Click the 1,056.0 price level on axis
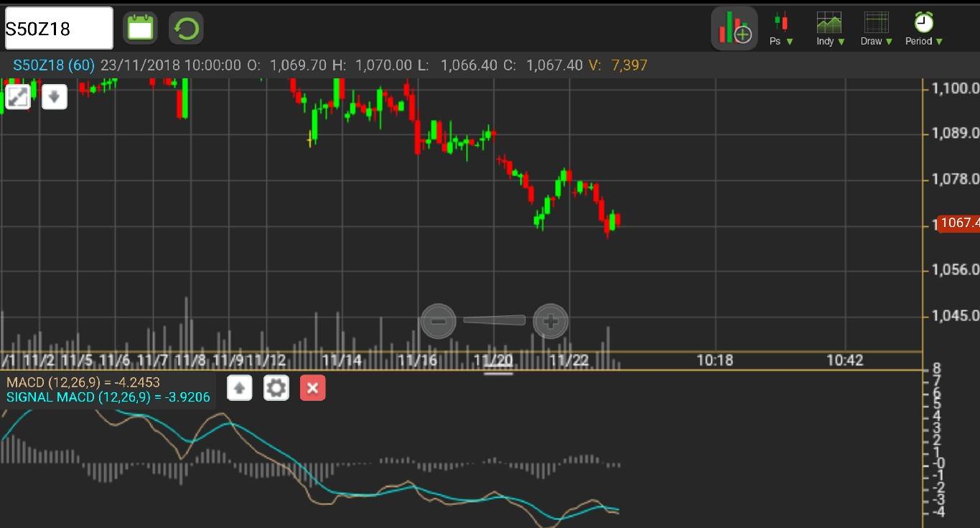 tap(956, 270)
